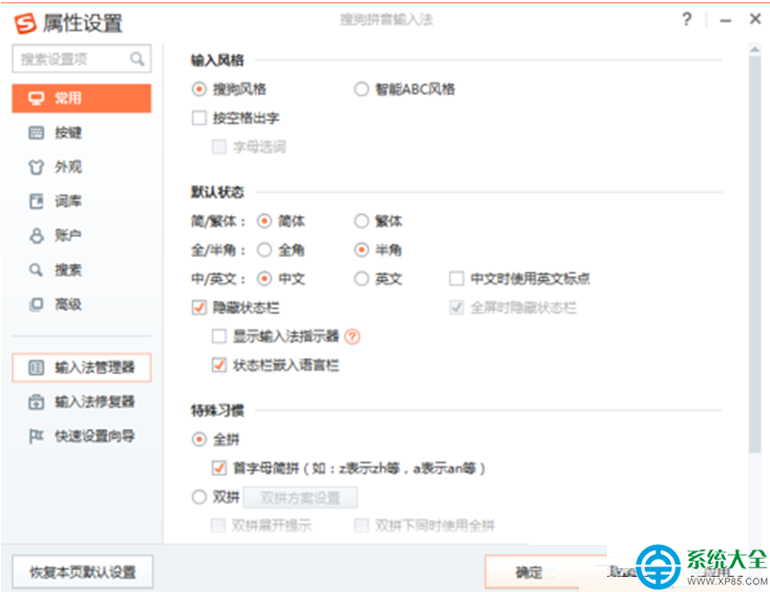The height and width of the screenshot is (592, 770).
Task: Choose 简体 simplified Chinese
Action: click(x=264, y=221)
